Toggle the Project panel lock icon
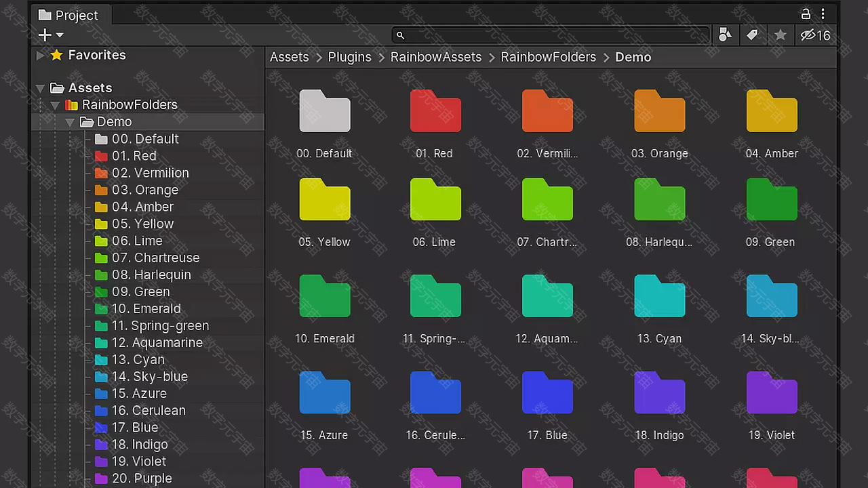Image resolution: width=868 pixels, height=488 pixels. click(806, 14)
